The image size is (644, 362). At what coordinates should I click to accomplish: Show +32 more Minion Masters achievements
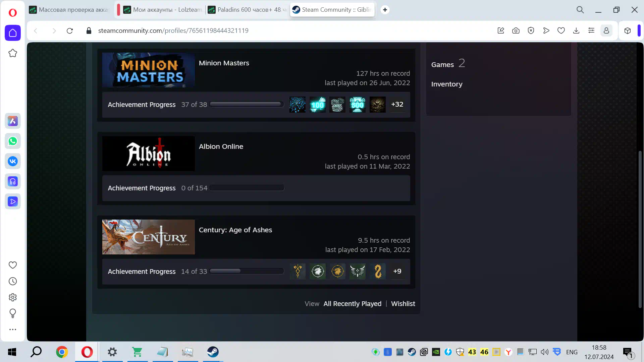pyautogui.click(x=397, y=104)
